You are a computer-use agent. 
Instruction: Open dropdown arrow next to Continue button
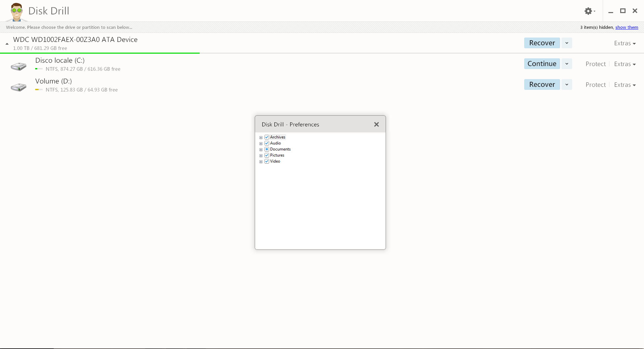567,64
